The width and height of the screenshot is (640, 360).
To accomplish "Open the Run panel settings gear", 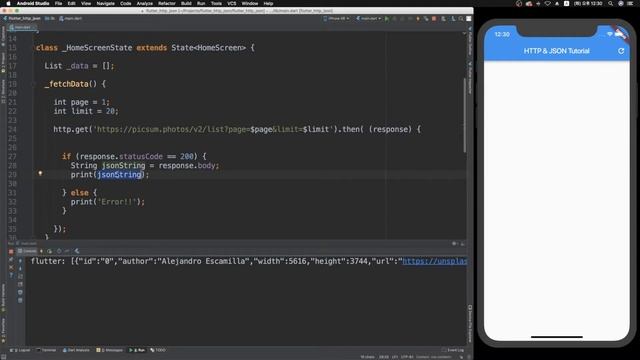I will point(454,244).
